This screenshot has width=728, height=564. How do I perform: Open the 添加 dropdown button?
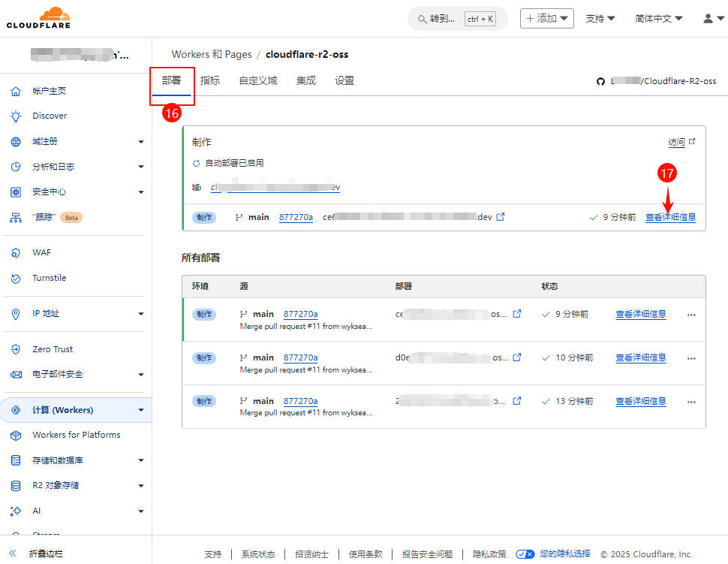point(546,19)
